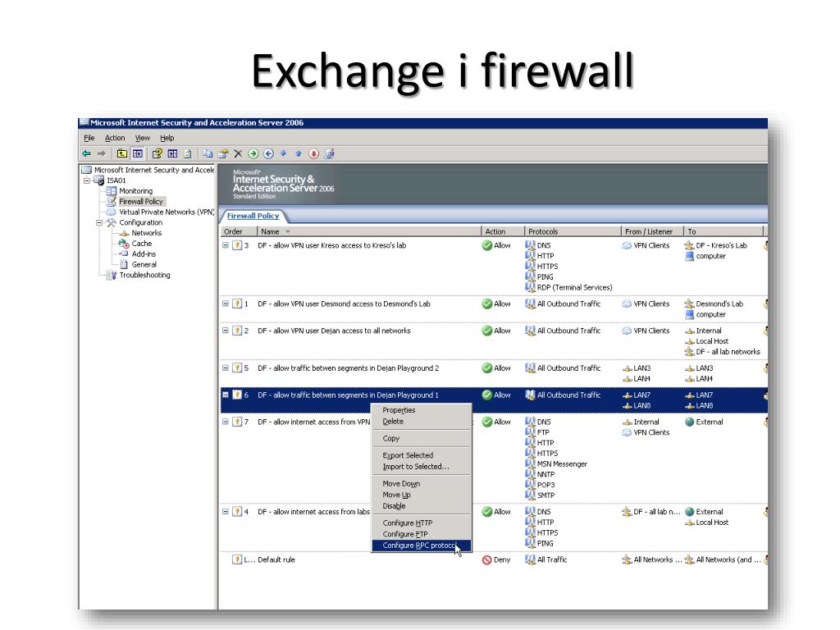Collapse rule 2 row using its minus box

(x=226, y=331)
